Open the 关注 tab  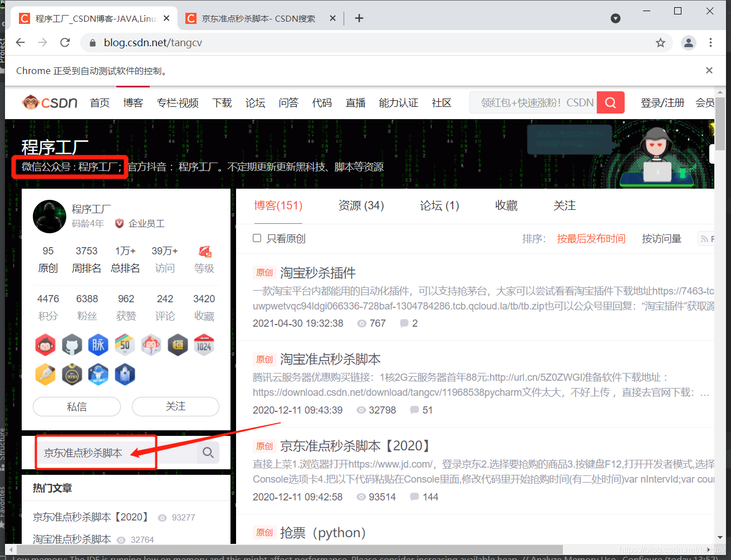(x=565, y=205)
